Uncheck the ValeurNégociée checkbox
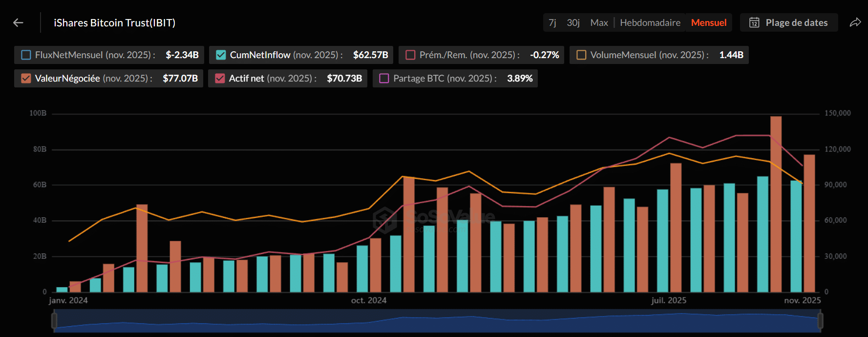The width and height of the screenshot is (868, 337). click(x=26, y=79)
